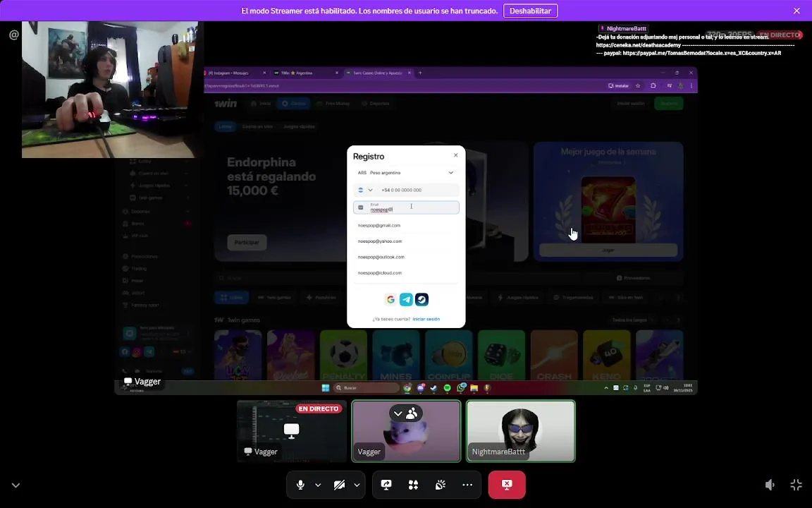Open more call options ellipsis
The image size is (812, 508).
[467, 485]
